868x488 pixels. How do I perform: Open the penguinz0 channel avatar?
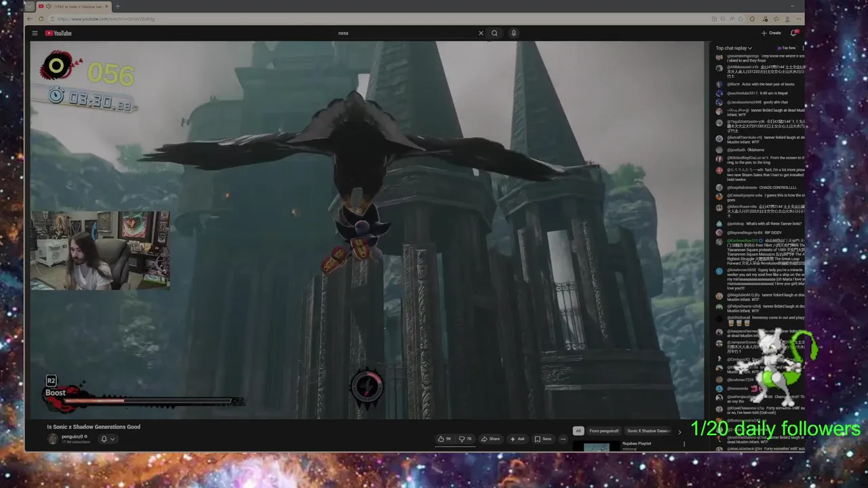pos(52,439)
